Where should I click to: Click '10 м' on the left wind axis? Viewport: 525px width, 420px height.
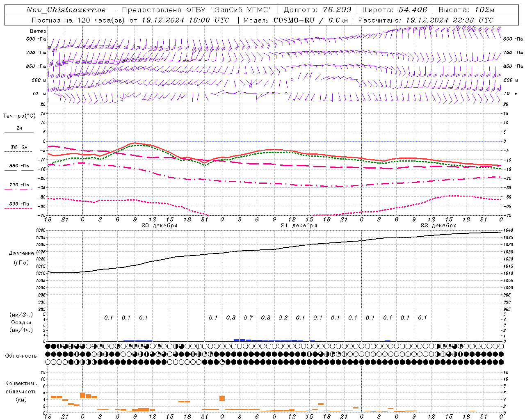click(40, 94)
